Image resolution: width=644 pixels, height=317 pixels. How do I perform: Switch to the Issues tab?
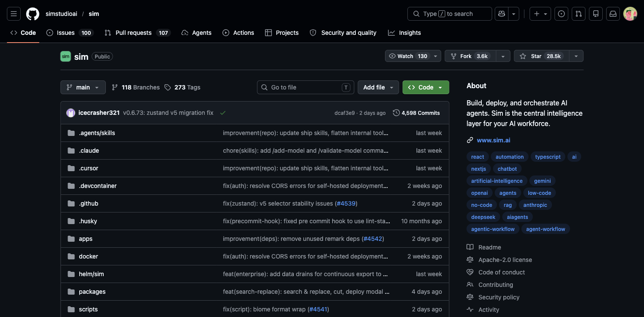point(69,33)
